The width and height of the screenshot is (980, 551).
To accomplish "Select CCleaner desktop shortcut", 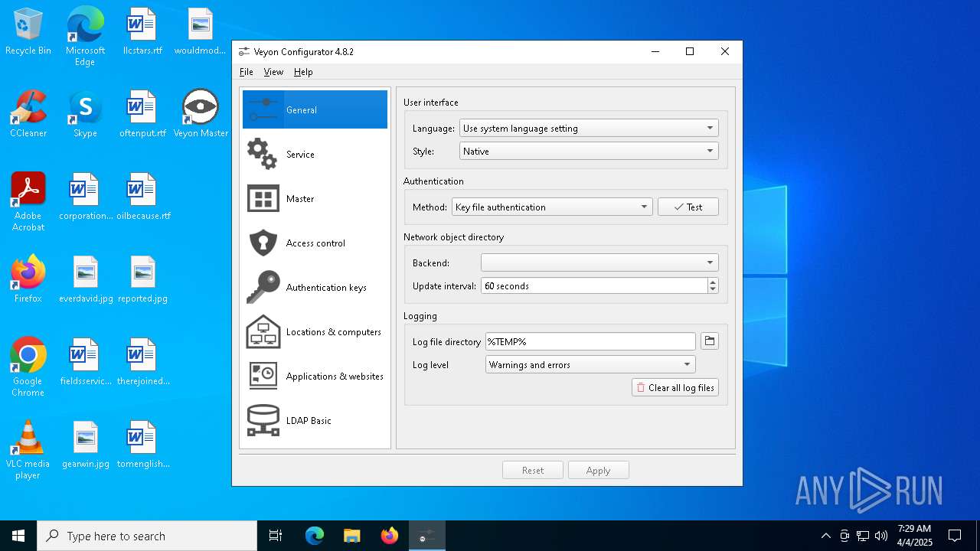I will click(28, 114).
